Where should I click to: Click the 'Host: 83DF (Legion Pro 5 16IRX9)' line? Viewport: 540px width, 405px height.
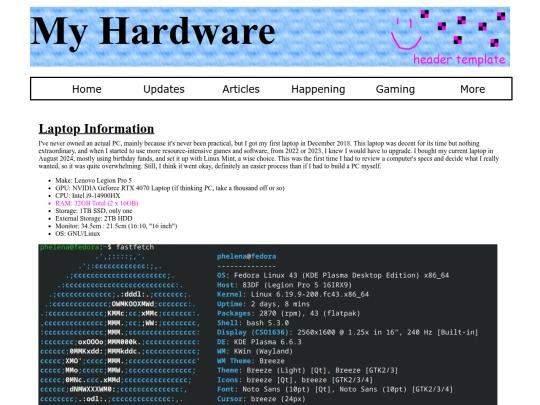(x=284, y=285)
